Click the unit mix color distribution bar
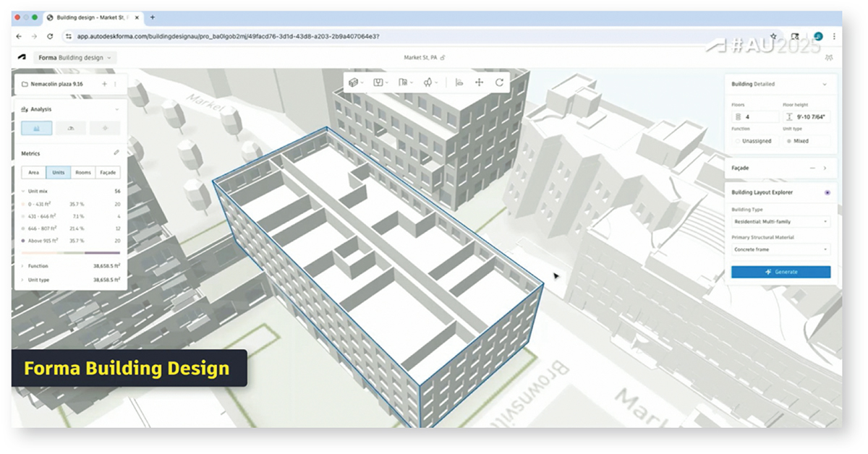This screenshot has height=454, width=868. 70,253
